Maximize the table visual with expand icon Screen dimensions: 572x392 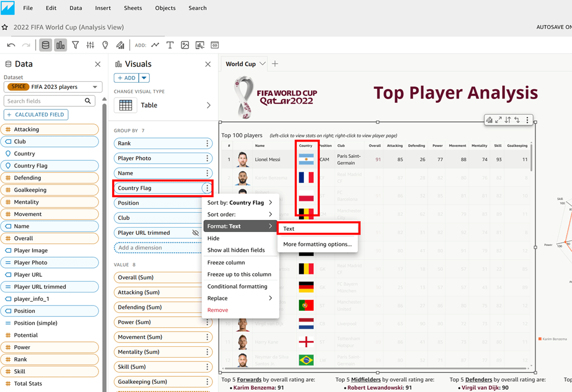498,120
